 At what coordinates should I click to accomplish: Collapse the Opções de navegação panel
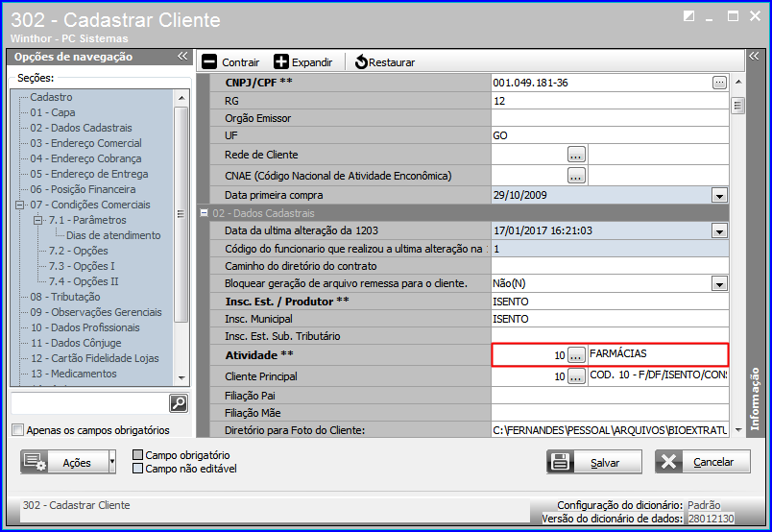tap(182, 56)
